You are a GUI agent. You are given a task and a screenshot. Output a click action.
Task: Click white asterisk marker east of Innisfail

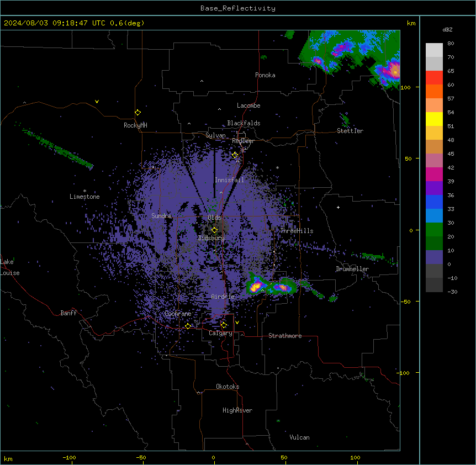point(277,167)
